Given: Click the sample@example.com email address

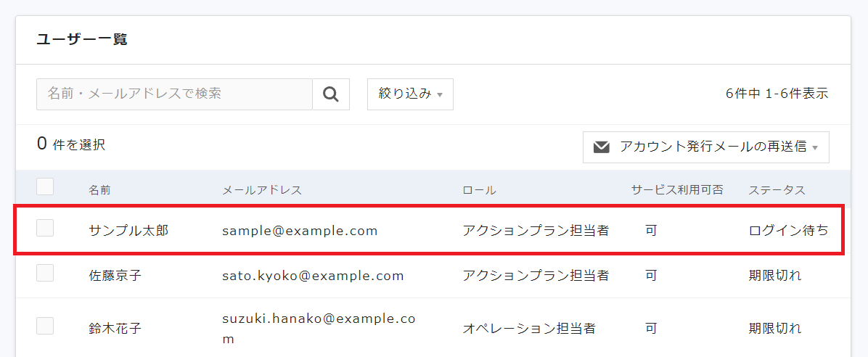Looking at the screenshot, I should coord(300,231).
